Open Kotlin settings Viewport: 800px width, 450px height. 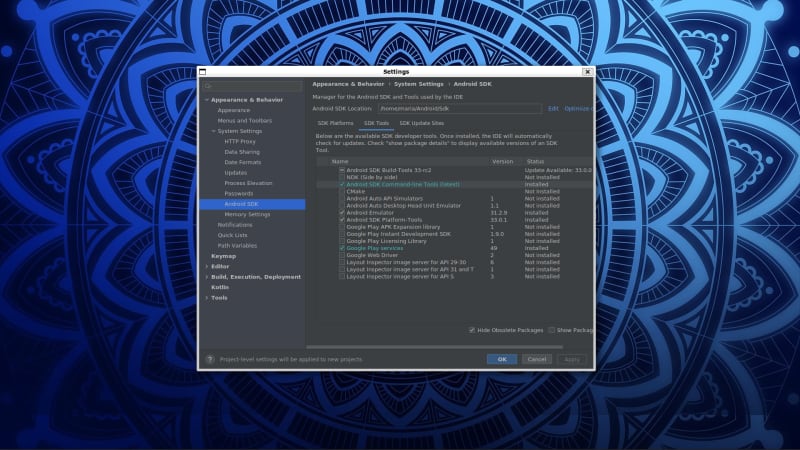coord(220,287)
